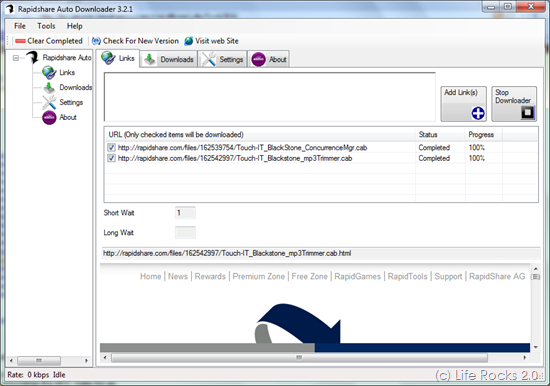
Task: Collapse the Rapidshare Auto tree node
Action: click(16, 58)
